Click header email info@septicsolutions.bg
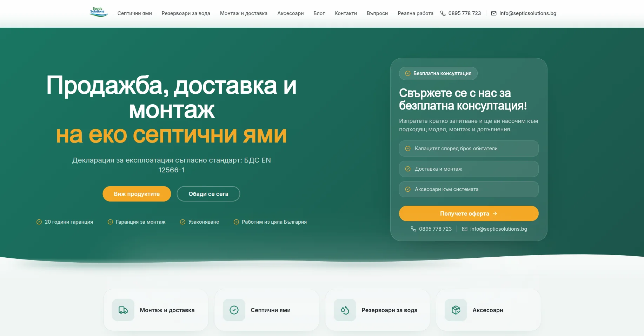Image resolution: width=644 pixels, height=336 pixels. [x=528, y=13]
